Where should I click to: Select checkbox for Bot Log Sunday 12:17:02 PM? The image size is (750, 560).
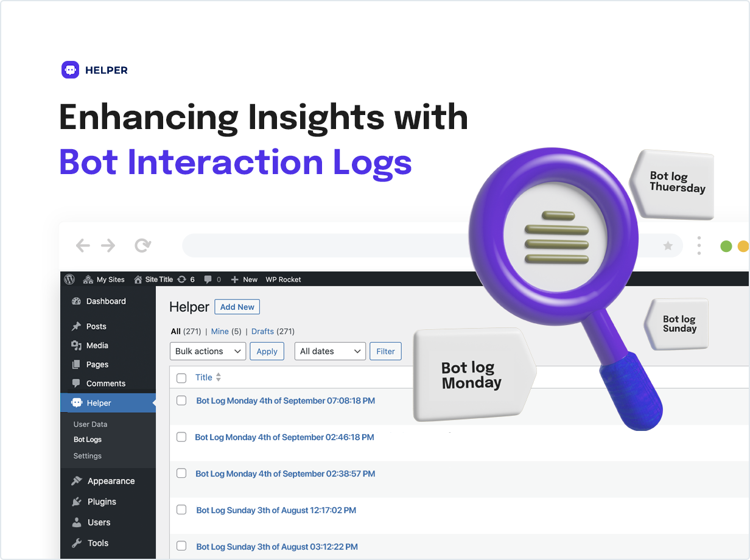coord(181,510)
